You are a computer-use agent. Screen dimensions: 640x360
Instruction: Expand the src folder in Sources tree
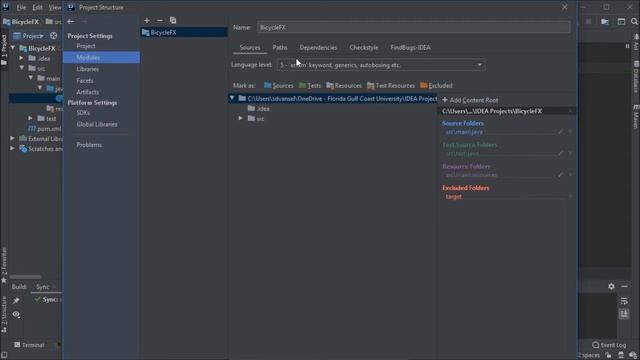coord(240,118)
